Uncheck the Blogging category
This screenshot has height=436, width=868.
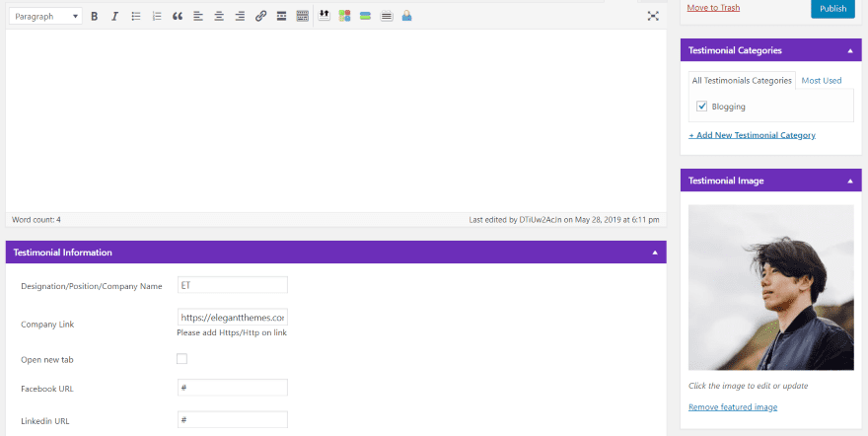[x=702, y=107]
